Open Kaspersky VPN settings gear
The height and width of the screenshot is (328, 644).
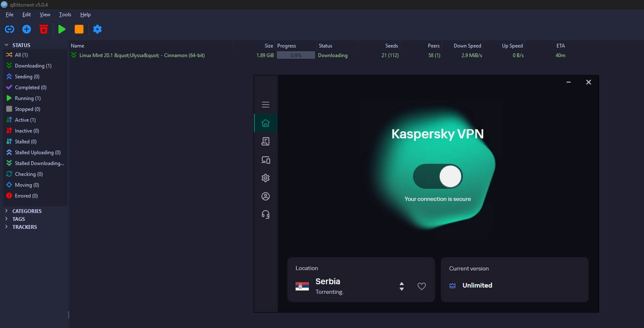[266, 178]
